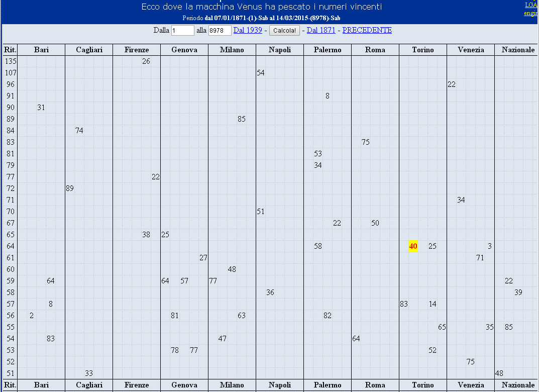Viewport: 539px width, 392px height.
Task: Select number 89 in Cagliari row 72
Action: click(70, 188)
